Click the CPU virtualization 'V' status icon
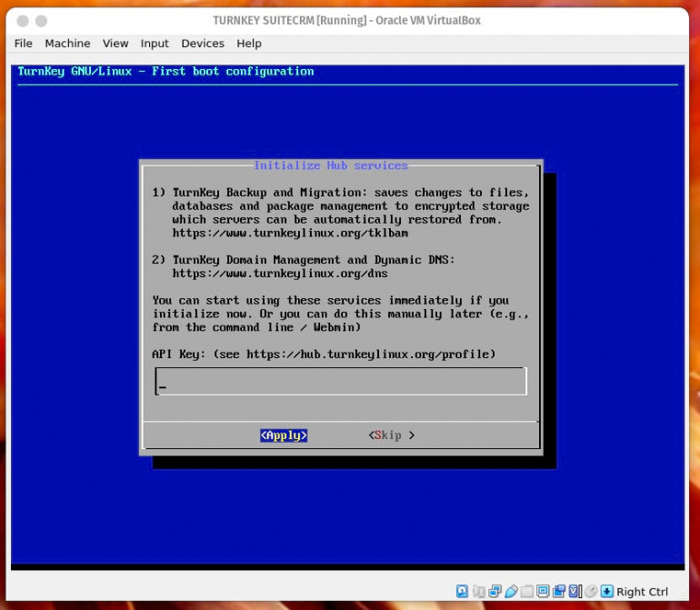Screen dimensions: 700x610 coord(575,591)
